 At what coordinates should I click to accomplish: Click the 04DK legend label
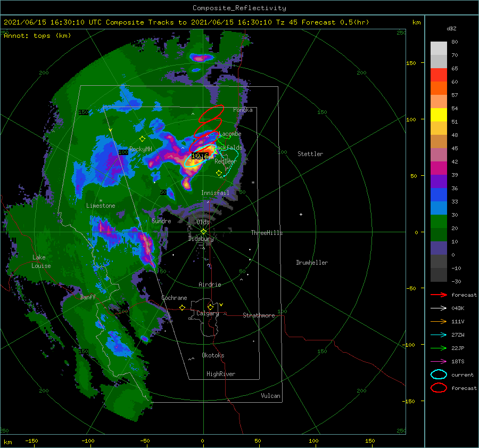click(458, 308)
